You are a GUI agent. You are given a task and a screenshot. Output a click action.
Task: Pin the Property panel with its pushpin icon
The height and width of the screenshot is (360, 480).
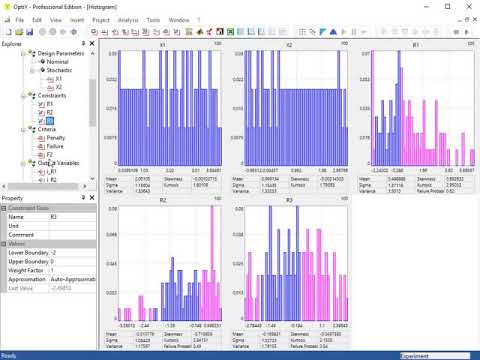click(83, 198)
